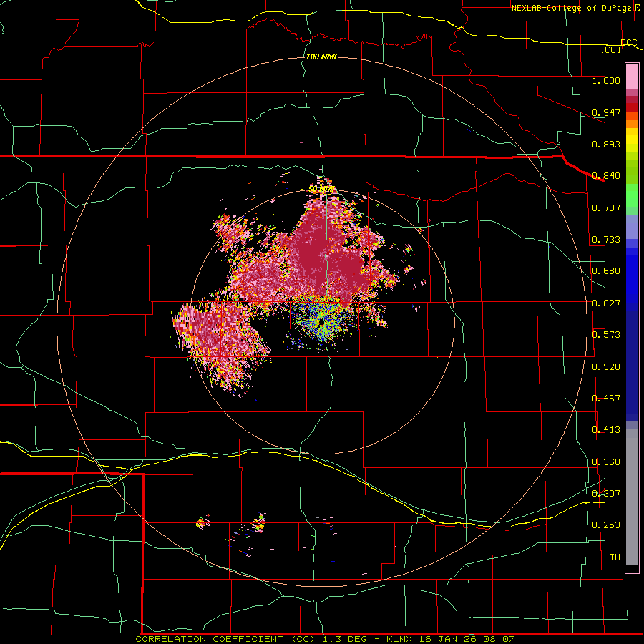Click the 100 NMI range ring label
Screen dimensions: 644x644
[x=321, y=57]
